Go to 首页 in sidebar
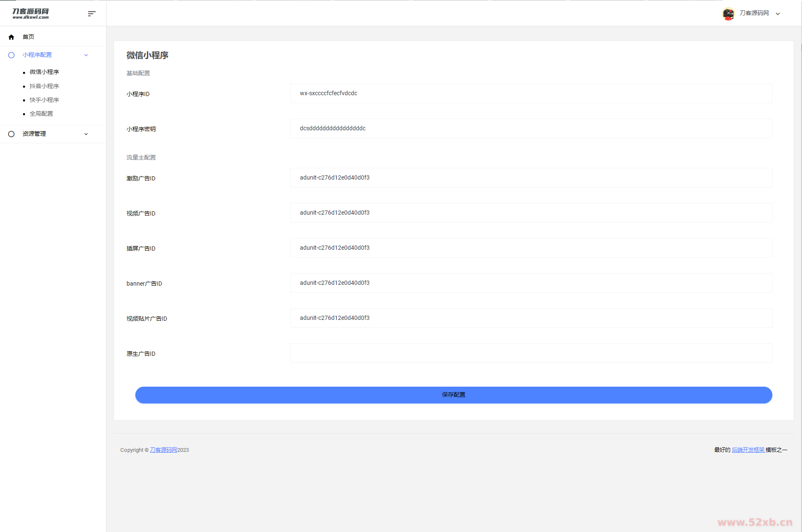 pos(28,37)
